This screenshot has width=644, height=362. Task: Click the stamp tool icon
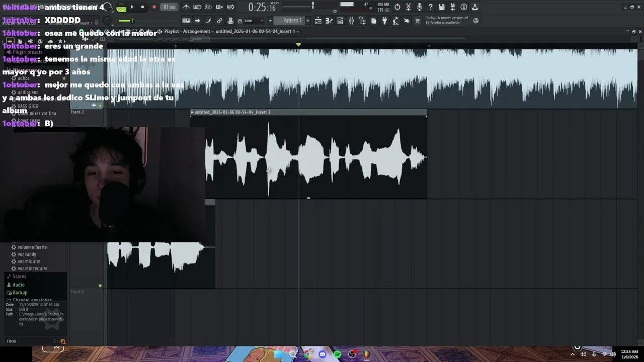click(x=230, y=21)
